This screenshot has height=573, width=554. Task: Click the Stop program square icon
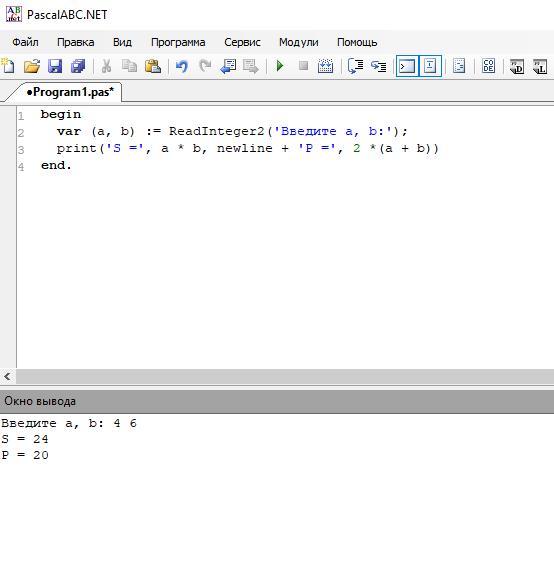pos(303,66)
